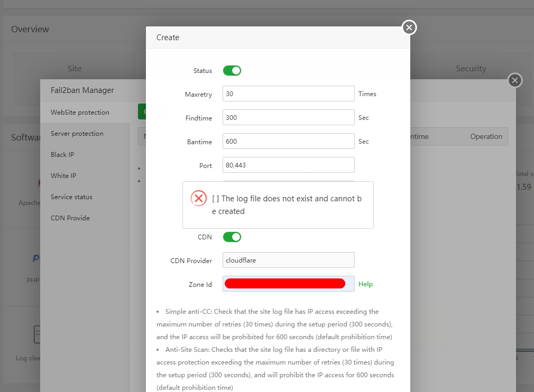Switch to Server protection section

(x=77, y=134)
